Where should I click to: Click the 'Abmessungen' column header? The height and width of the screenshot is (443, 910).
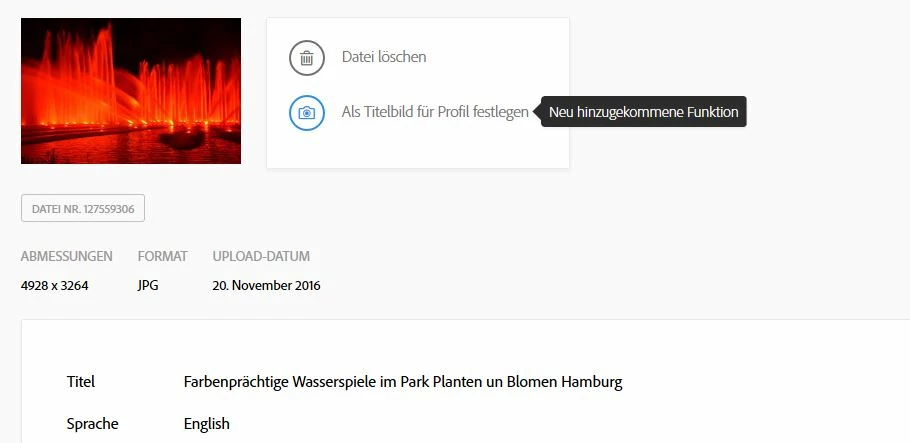pos(67,256)
